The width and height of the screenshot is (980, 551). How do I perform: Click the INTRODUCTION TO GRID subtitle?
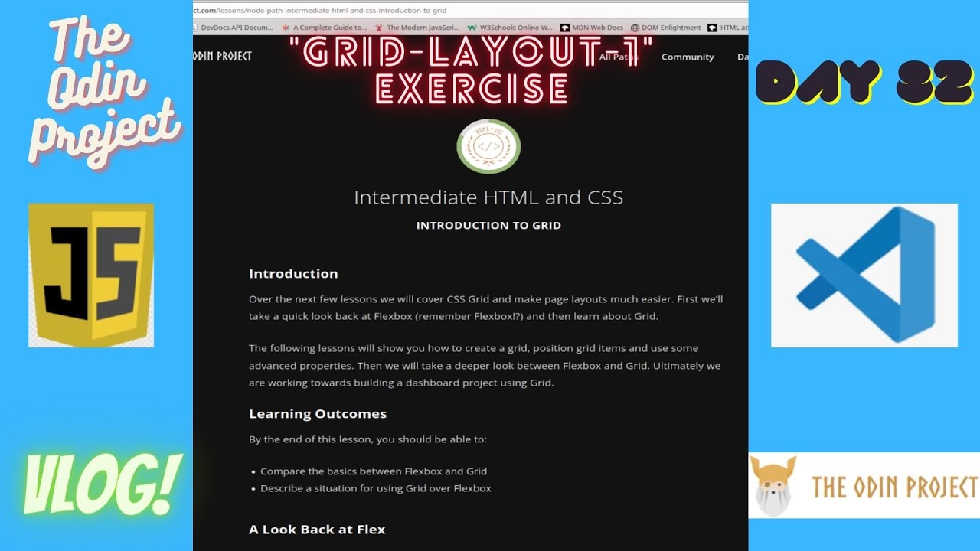point(488,226)
